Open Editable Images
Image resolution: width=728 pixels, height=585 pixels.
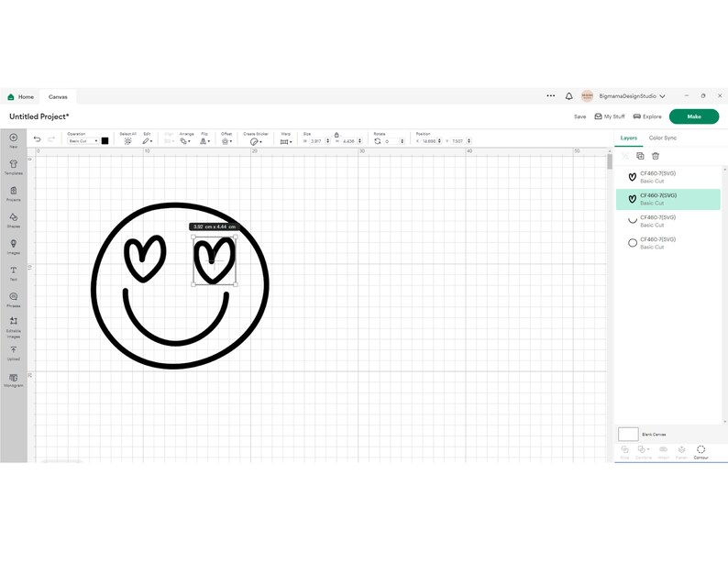tap(14, 326)
